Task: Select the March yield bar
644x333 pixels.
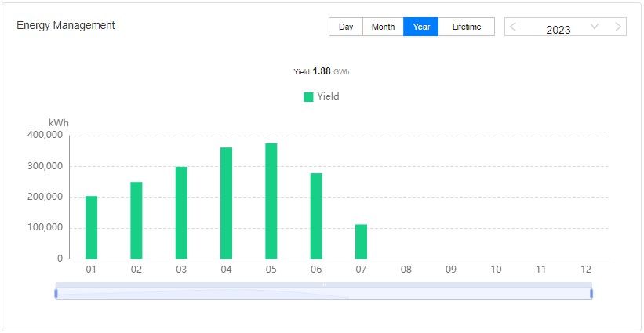Action: [x=181, y=212]
